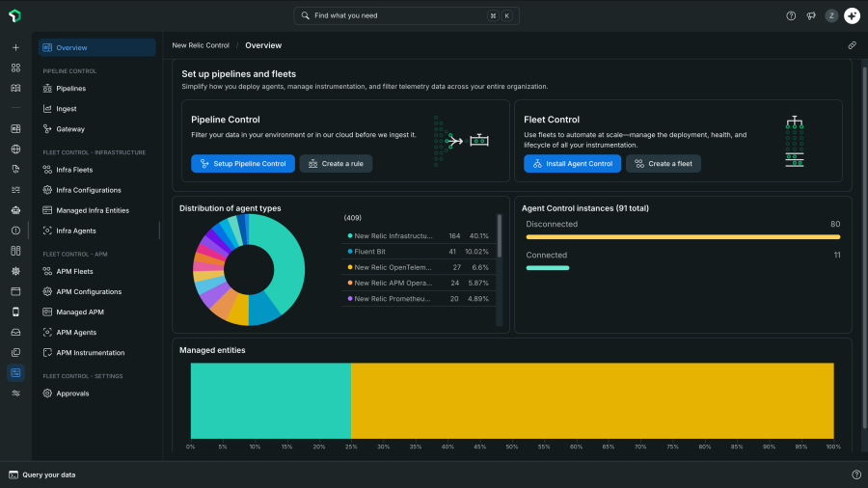Click the plus icon in left rail
The image size is (868, 488).
(15, 47)
